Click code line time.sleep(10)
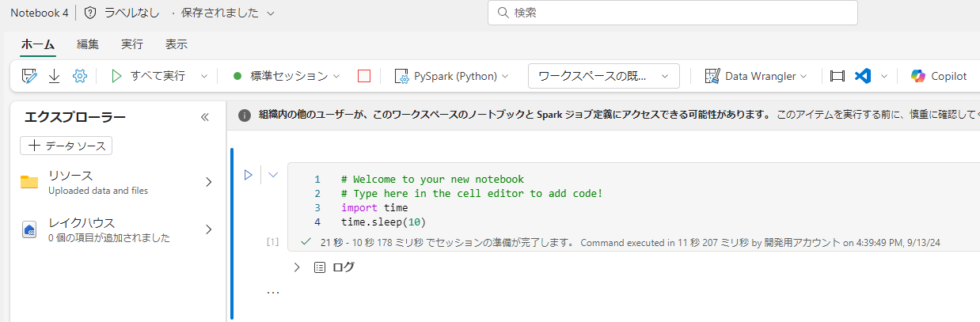Image resolution: width=980 pixels, height=322 pixels. click(384, 222)
